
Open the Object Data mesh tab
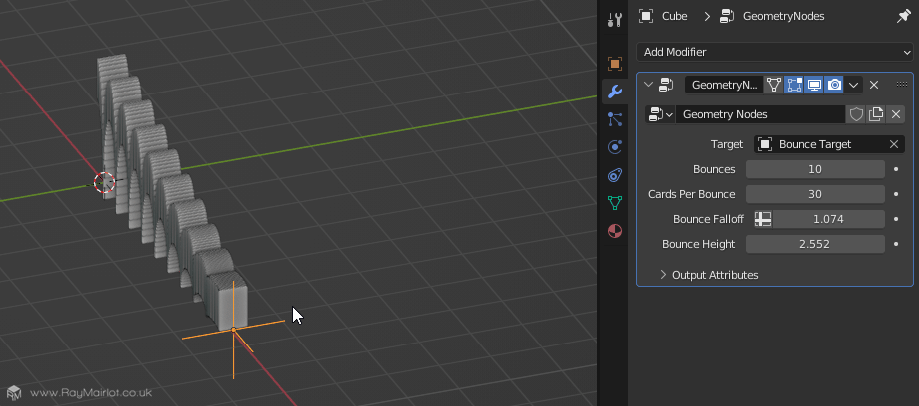(x=614, y=203)
